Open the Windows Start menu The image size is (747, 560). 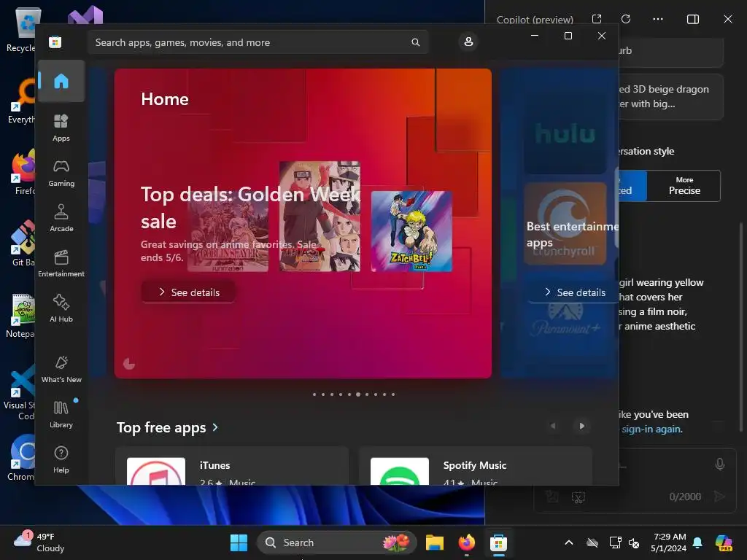pyautogui.click(x=239, y=542)
